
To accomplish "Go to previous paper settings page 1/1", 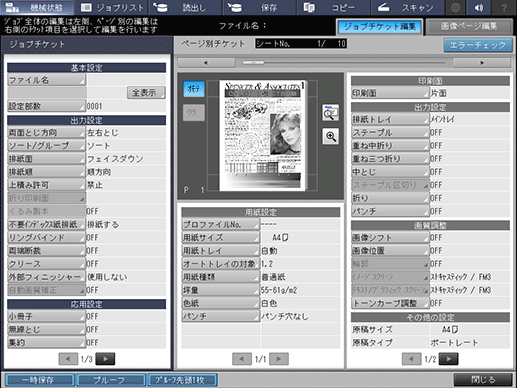I will [242, 359].
